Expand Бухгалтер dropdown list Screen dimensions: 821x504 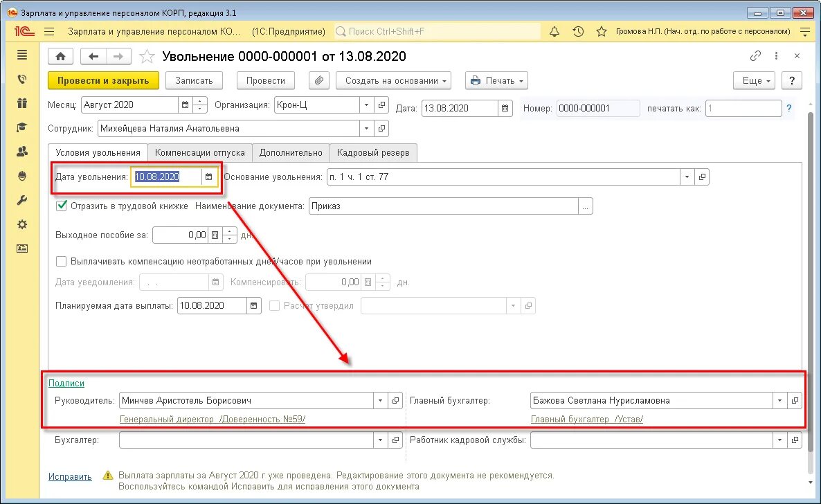click(381, 440)
